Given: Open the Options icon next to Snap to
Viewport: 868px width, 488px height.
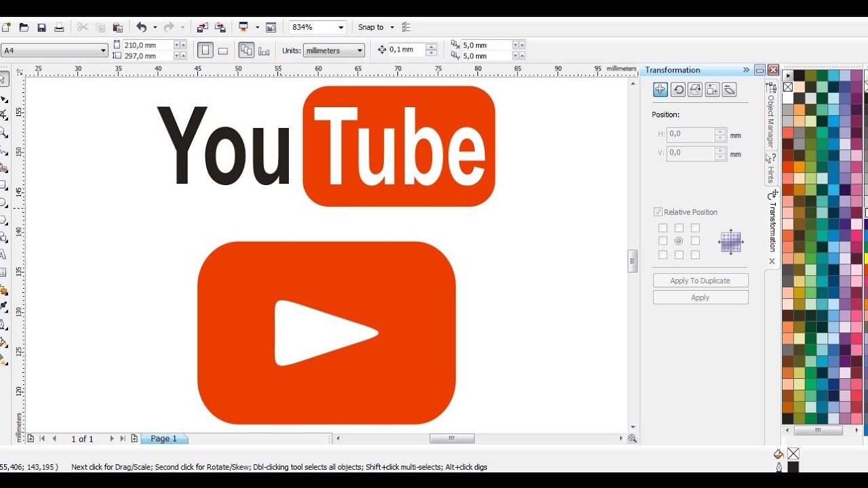Looking at the screenshot, I should point(406,27).
